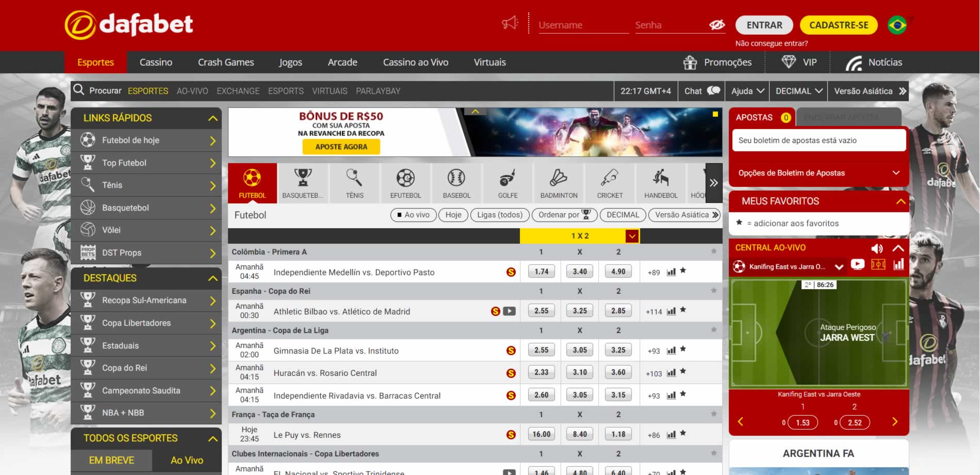Screen dimensions: 980x475
Task: Open the DECIMAL odds format dropdown in top bar
Action: pyautogui.click(x=798, y=91)
